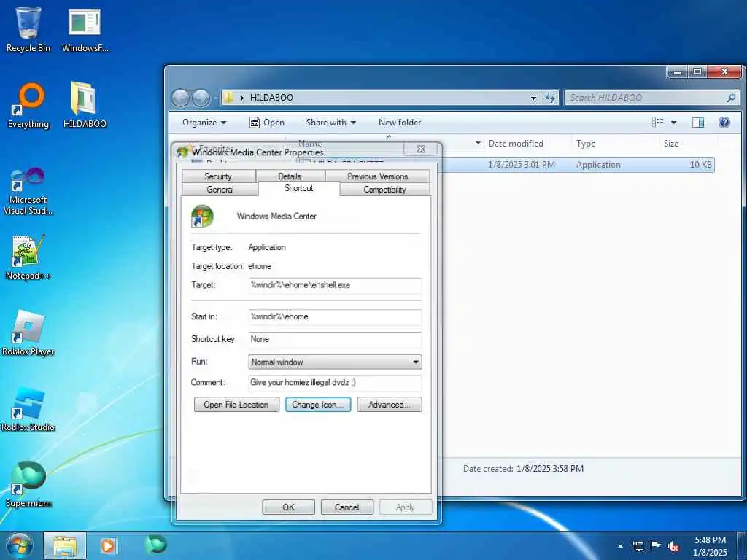Sort by the Type column header

586,144
